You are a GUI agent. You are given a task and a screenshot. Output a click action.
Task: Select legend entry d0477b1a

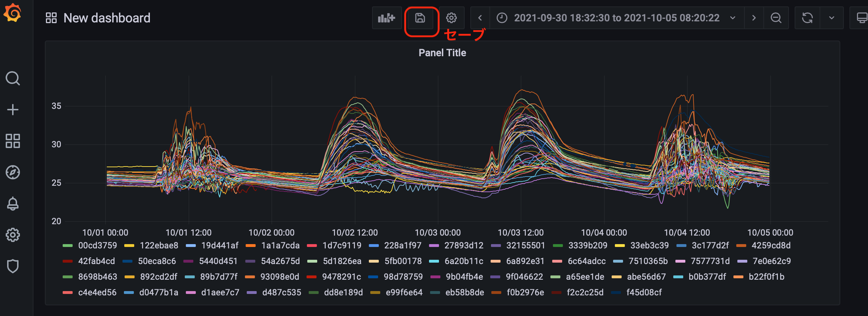click(x=159, y=293)
